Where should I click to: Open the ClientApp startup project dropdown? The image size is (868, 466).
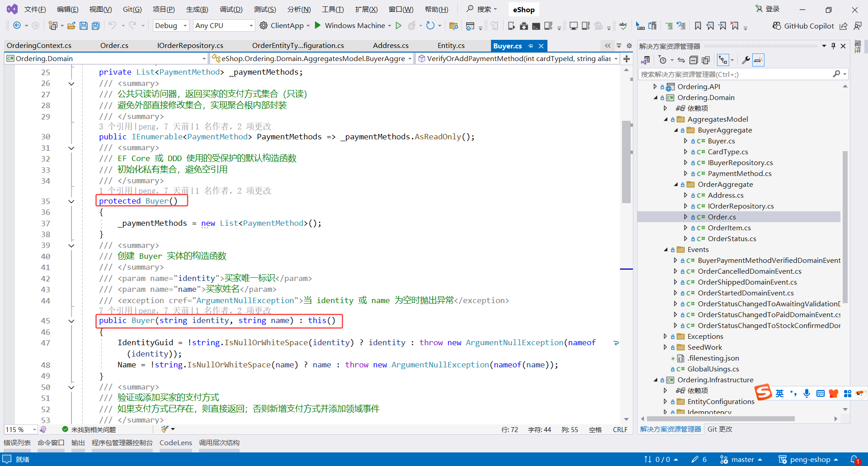tap(308, 26)
